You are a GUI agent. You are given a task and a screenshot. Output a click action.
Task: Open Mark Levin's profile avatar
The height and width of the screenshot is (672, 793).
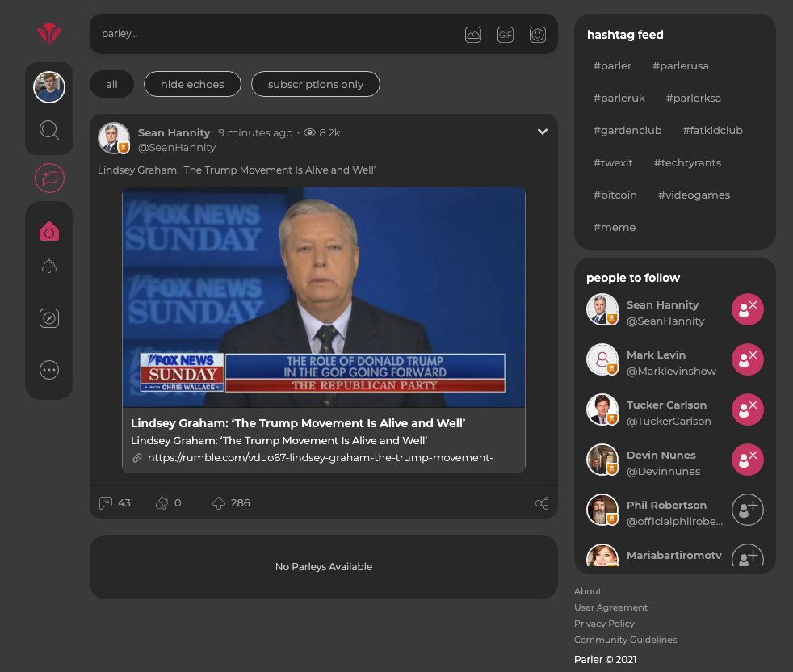[602, 359]
